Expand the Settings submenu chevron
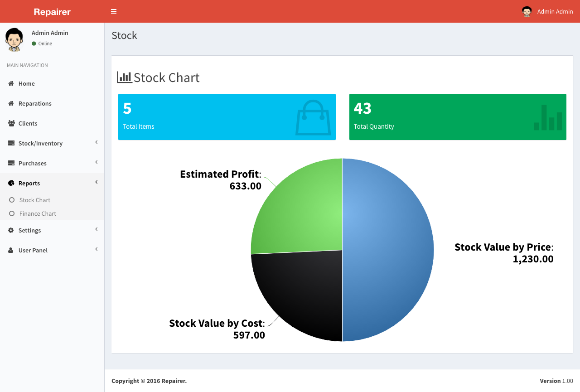The image size is (580, 392). click(96, 230)
